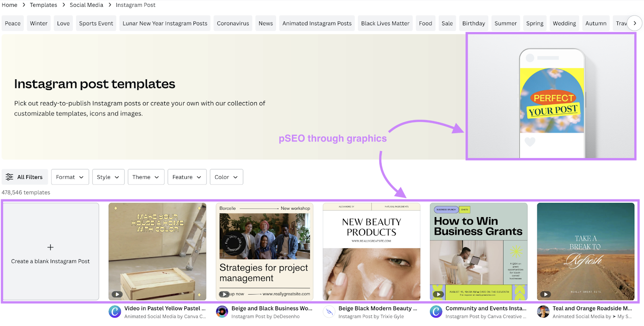Click plus icon to create blank Instagram post
The height and width of the screenshot is (326, 644).
point(50,247)
